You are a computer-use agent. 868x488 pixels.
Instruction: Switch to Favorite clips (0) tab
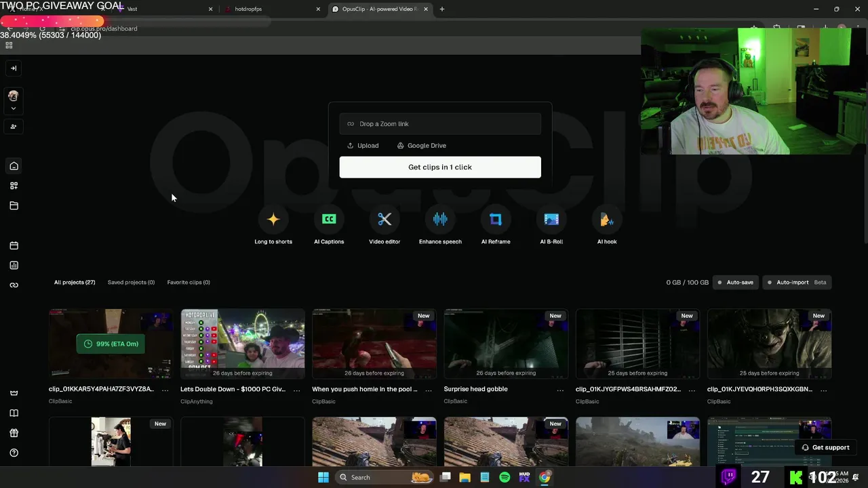click(x=189, y=282)
